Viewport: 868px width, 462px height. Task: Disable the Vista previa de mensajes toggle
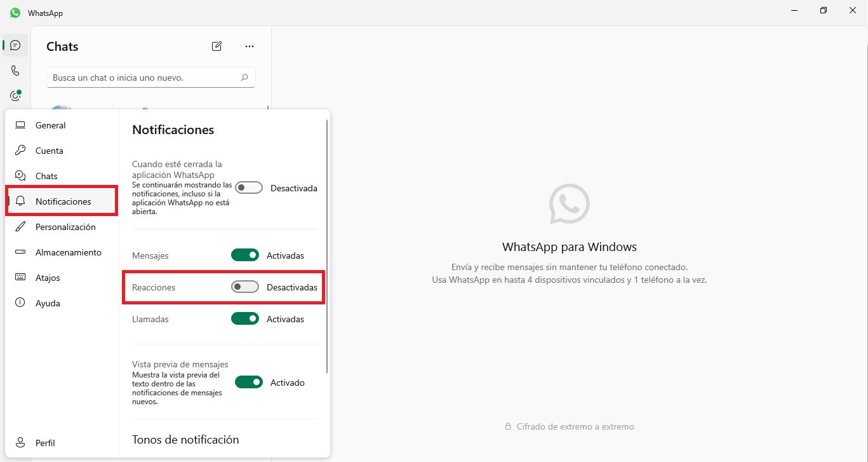(x=249, y=383)
